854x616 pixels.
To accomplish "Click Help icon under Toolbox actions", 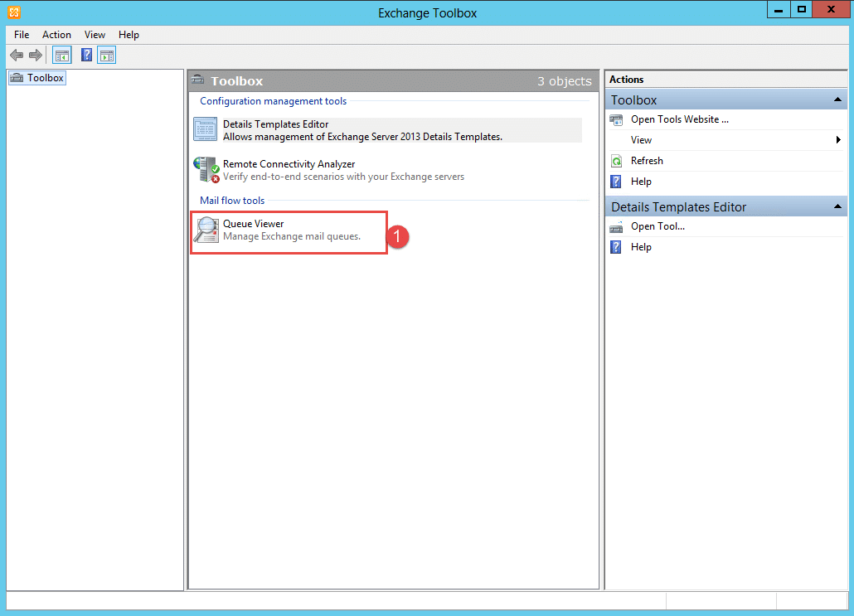I will click(615, 182).
